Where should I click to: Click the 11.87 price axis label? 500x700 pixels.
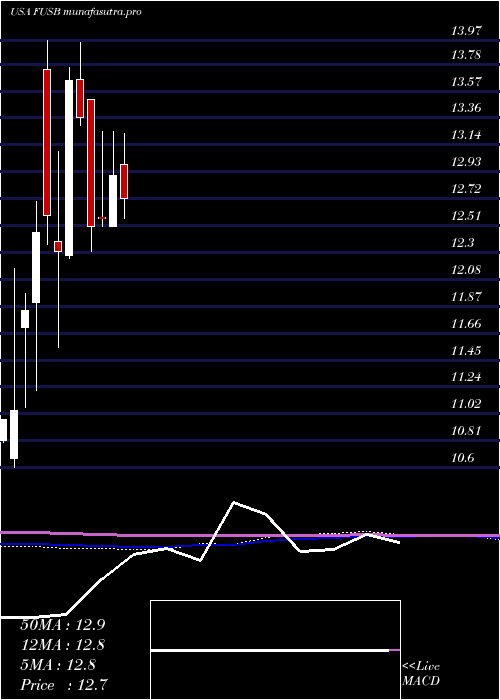click(467, 297)
